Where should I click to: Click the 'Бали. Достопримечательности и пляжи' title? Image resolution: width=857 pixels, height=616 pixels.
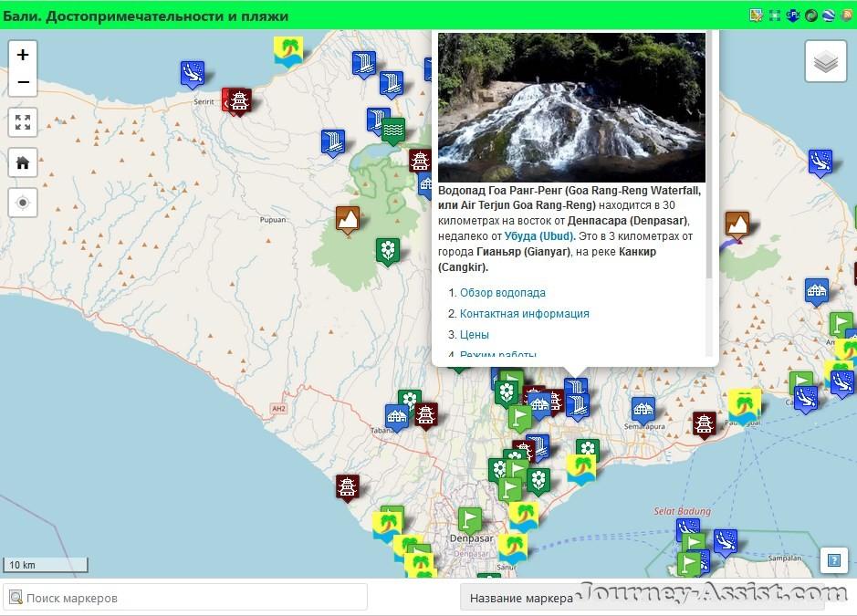[x=145, y=16]
